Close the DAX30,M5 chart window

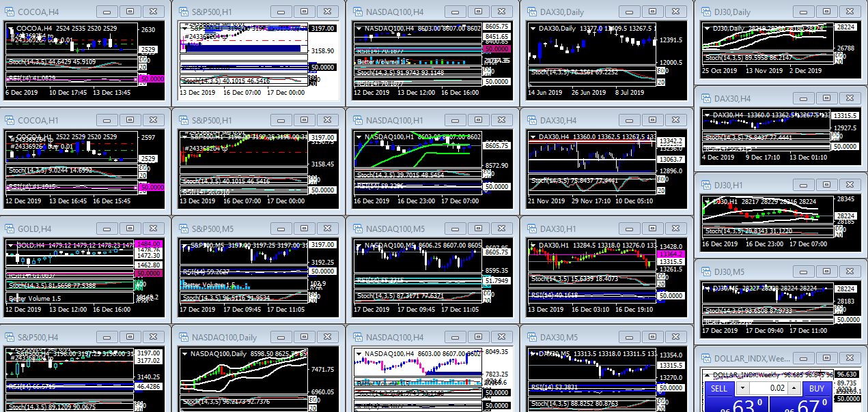[675, 337]
